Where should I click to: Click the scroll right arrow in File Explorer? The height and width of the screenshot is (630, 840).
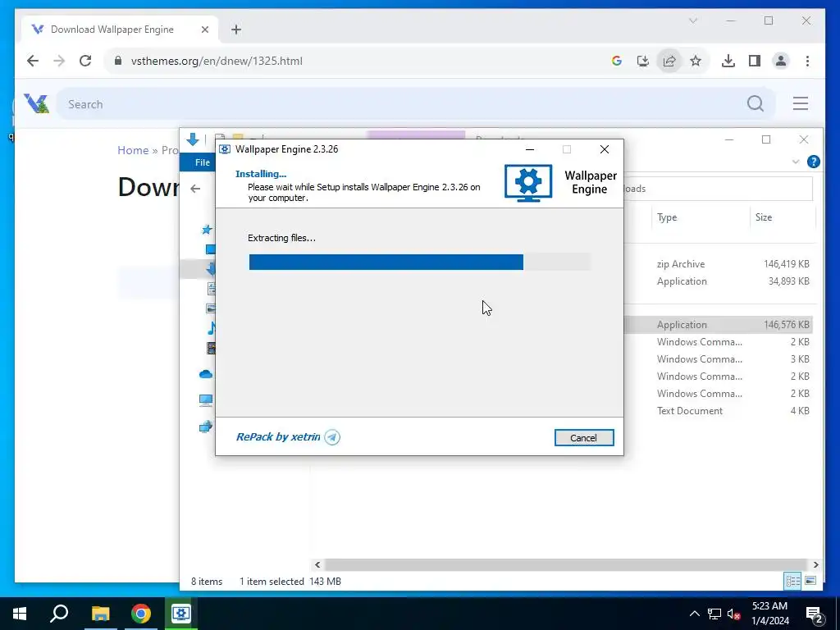point(816,564)
